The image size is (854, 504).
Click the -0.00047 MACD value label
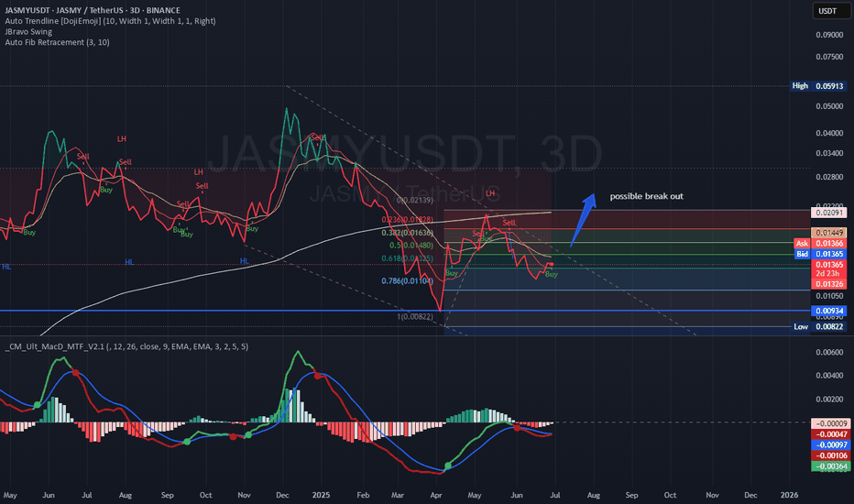click(830, 434)
